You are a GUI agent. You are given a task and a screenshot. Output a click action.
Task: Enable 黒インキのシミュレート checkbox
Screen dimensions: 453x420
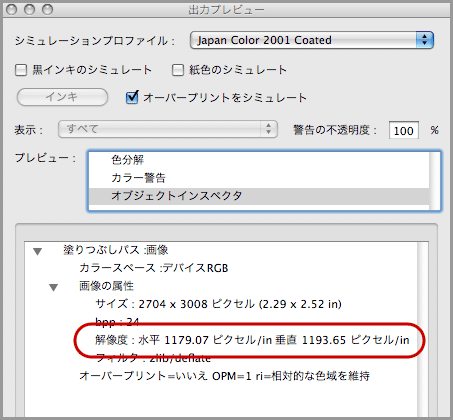[x=21, y=70]
